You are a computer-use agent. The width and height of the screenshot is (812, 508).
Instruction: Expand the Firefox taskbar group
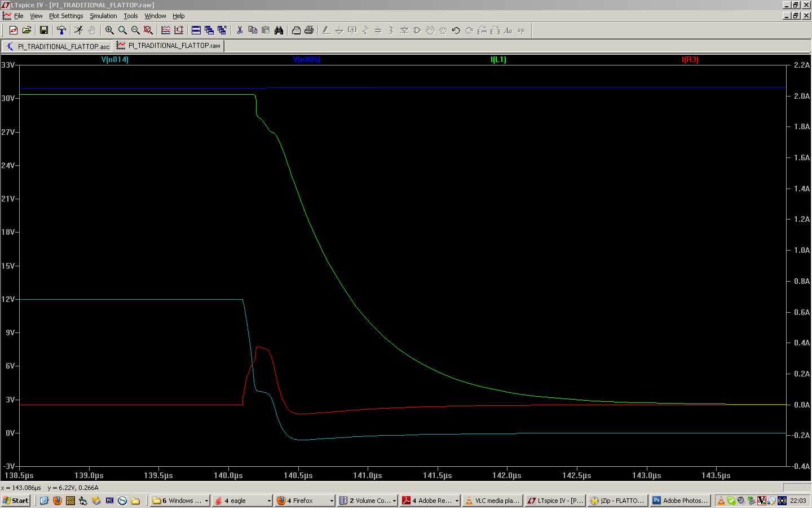pos(304,501)
